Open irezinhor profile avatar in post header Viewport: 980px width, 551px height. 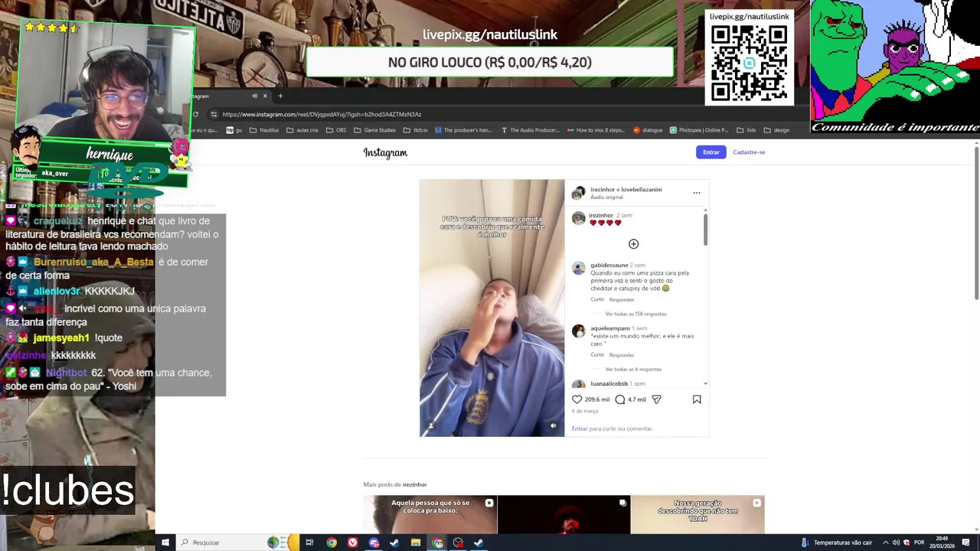578,193
